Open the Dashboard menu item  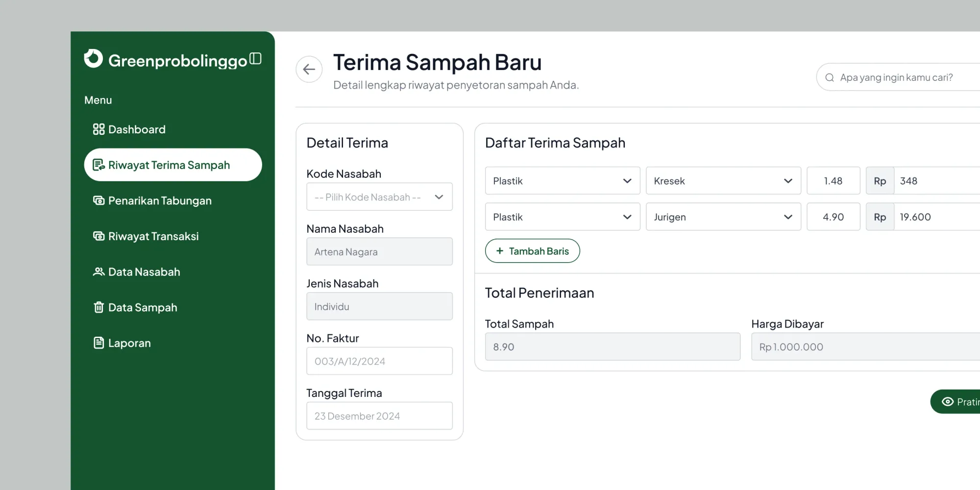pyautogui.click(x=173, y=129)
